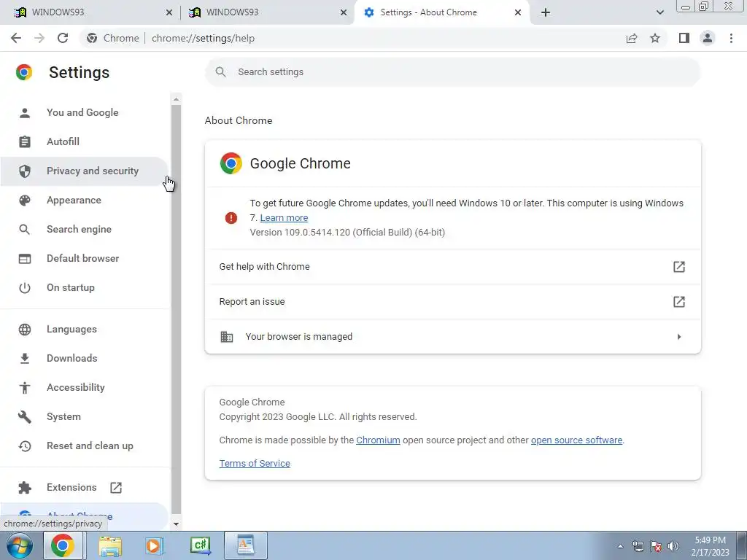Viewport: 747px width, 560px height.
Task: Show hidden system tray icons
Action: click(x=620, y=546)
